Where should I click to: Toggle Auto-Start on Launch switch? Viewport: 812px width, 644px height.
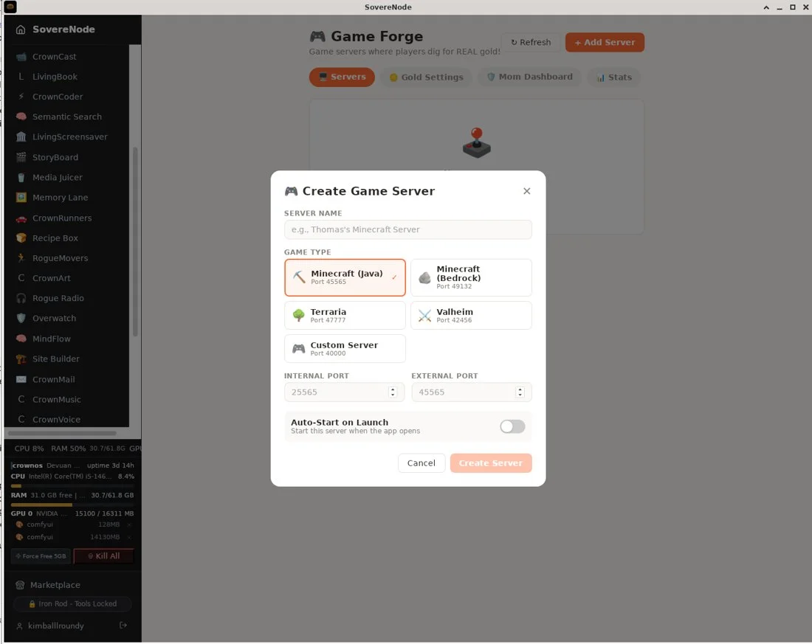[x=512, y=426]
